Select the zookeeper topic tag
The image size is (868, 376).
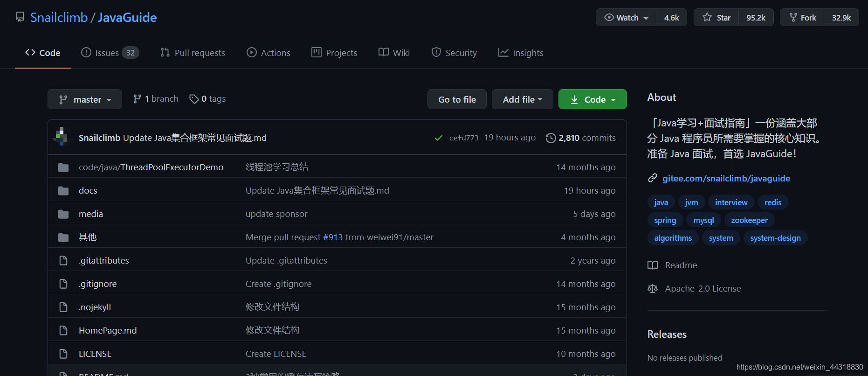749,220
